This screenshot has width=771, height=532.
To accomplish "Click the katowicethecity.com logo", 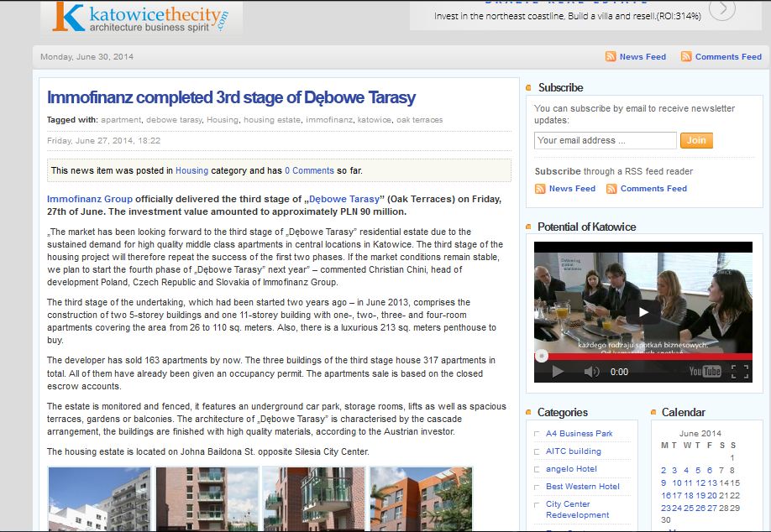I will coord(140,18).
